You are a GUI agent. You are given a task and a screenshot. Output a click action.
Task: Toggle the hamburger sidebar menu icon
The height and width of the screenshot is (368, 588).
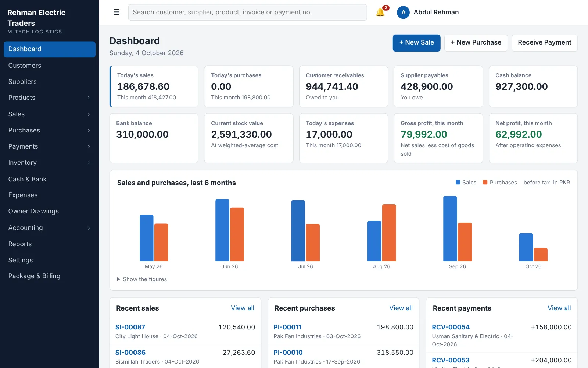coord(116,12)
